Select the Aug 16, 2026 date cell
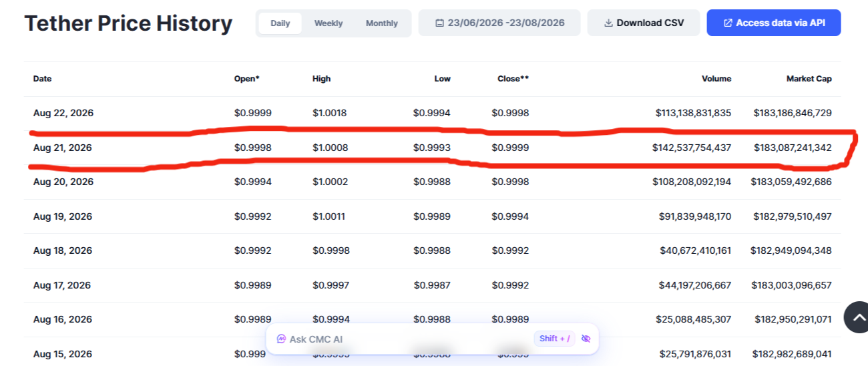This screenshot has width=868, height=366. pos(63,319)
